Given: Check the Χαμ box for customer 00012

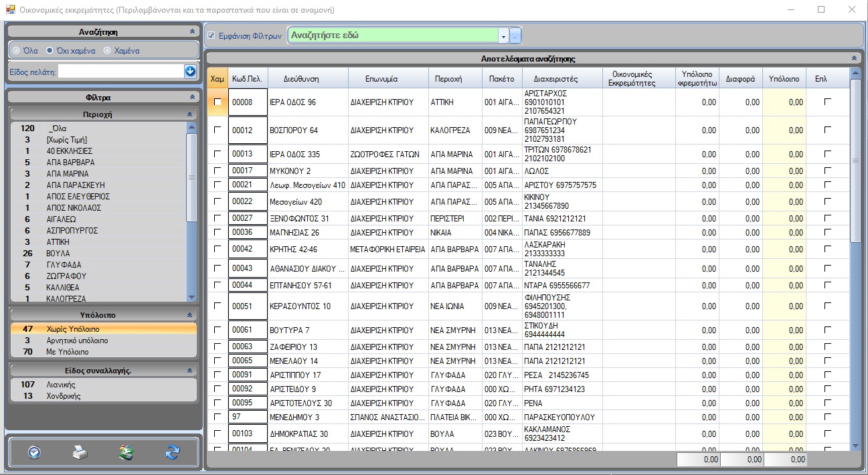Looking at the screenshot, I should [217, 130].
